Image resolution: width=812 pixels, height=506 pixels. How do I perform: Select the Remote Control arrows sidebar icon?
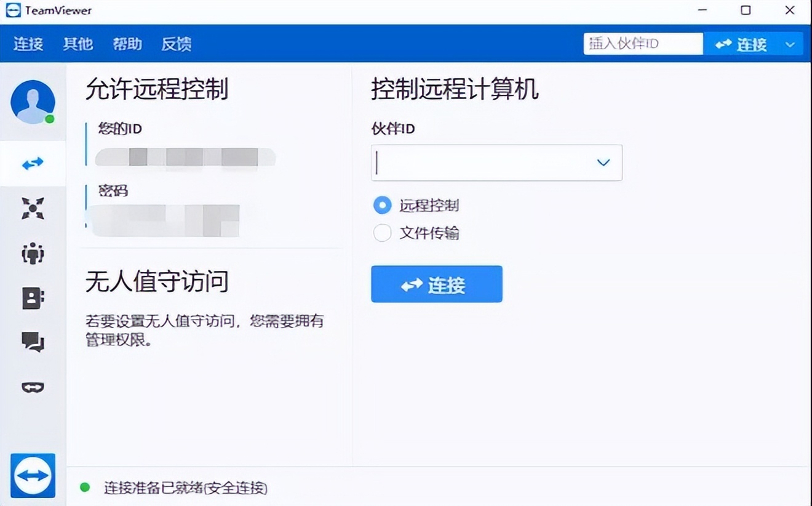tap(33, 163)
